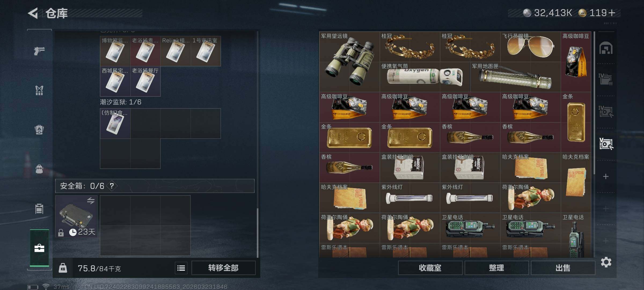Select the highlighted briefcase category tab
Screen dimensions: 644x290
[39, 248]
